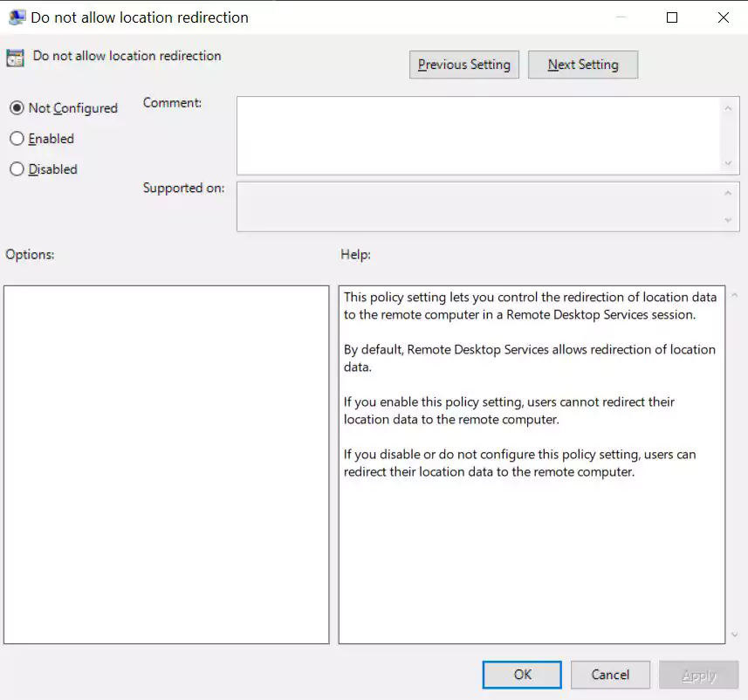748x700 pixels.
Task: Click help paragraph starting 'If you disable or do not'
Action: click(519, 463)
